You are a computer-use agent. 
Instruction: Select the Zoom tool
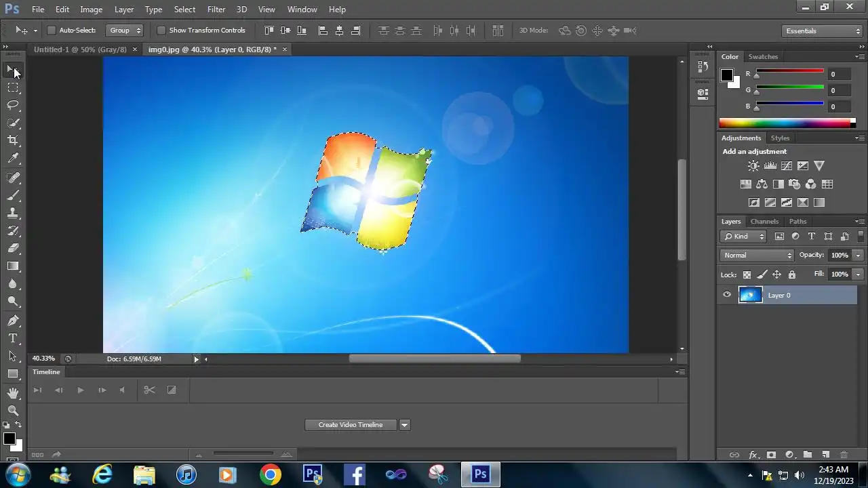(13, 411)
